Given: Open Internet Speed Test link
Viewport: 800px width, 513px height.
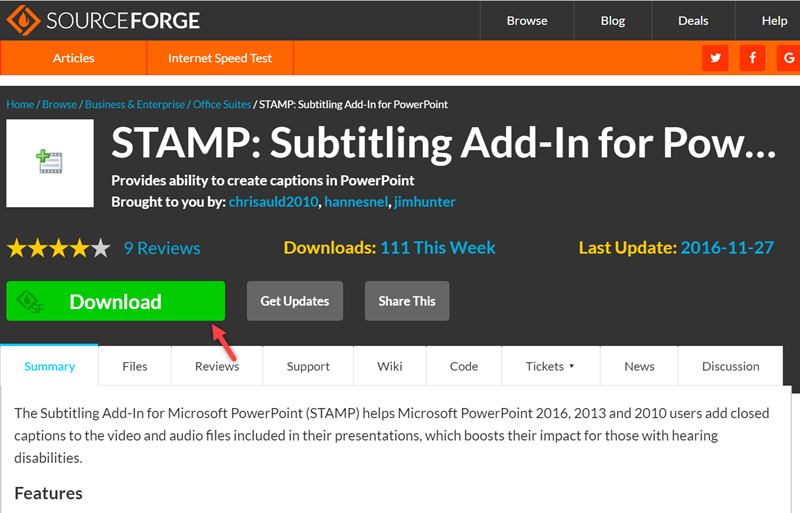Looking at the screenshot, I should coord(220,58).
